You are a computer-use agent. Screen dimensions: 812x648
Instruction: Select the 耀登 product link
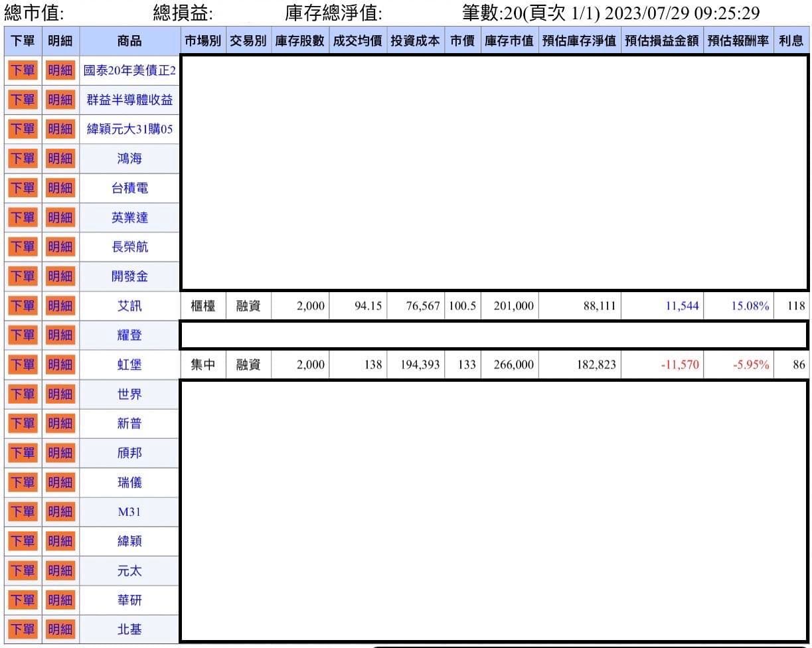coord(129,335)
